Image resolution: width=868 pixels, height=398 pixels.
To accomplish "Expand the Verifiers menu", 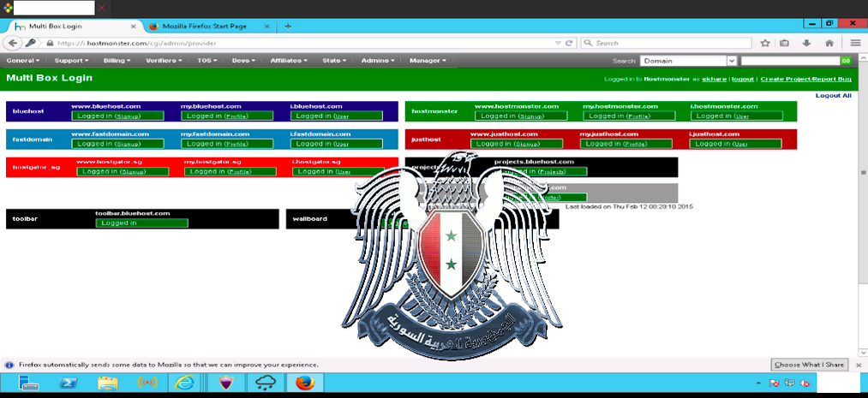I will point(164,61).
